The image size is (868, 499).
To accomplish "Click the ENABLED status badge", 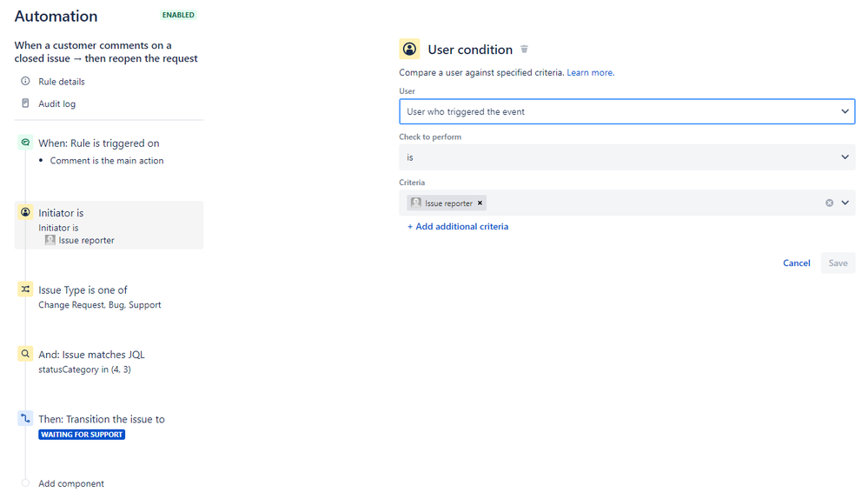I will [178, 15].
